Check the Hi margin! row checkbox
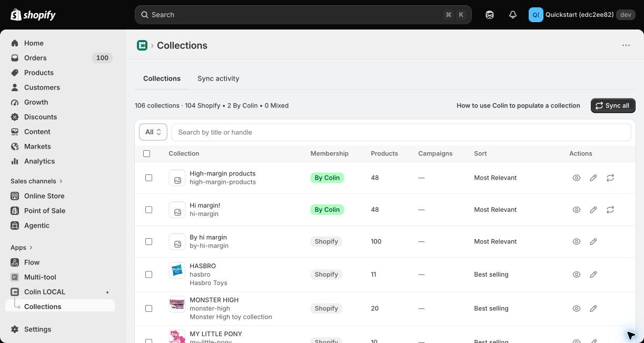This screenshot has height=343, width=644. point(148,210)
